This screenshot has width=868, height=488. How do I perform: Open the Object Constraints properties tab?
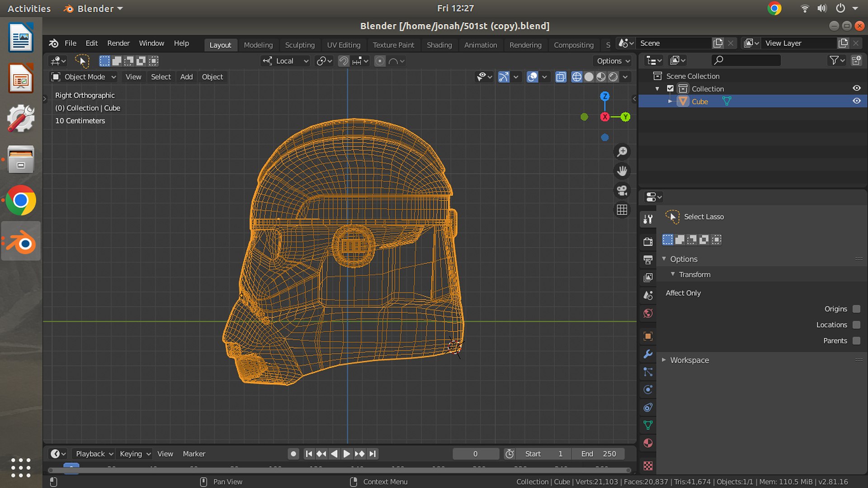tap(648, 407)
